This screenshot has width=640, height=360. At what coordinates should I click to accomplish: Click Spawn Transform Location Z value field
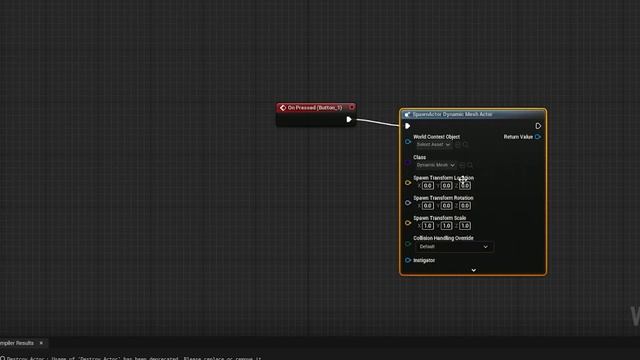[x=465, y=186]
